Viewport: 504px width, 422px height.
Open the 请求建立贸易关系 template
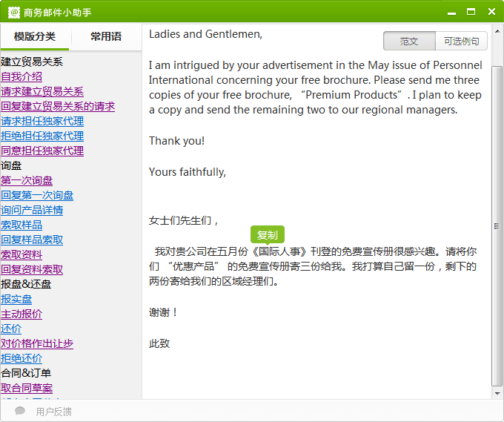(x=42, y=91)
